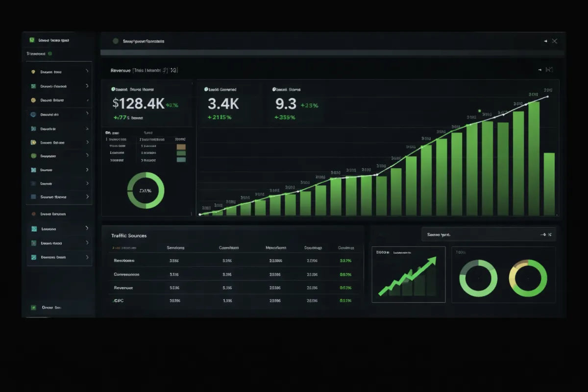Click the Traffic Sources panel title
The width and height of the screenshot is (588, 392).
129,236
